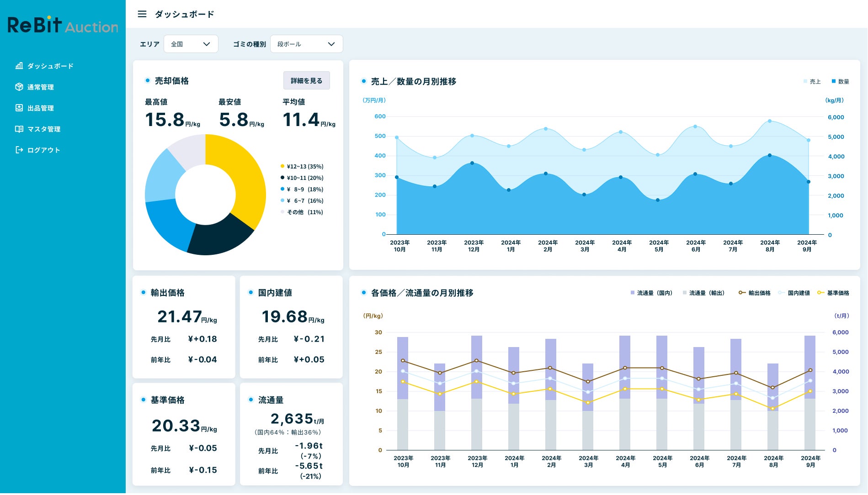The width and height of the screenshot is (868, 495).
Task: Click the 出品管理 upload icon
Action: [x=19, y=108]
